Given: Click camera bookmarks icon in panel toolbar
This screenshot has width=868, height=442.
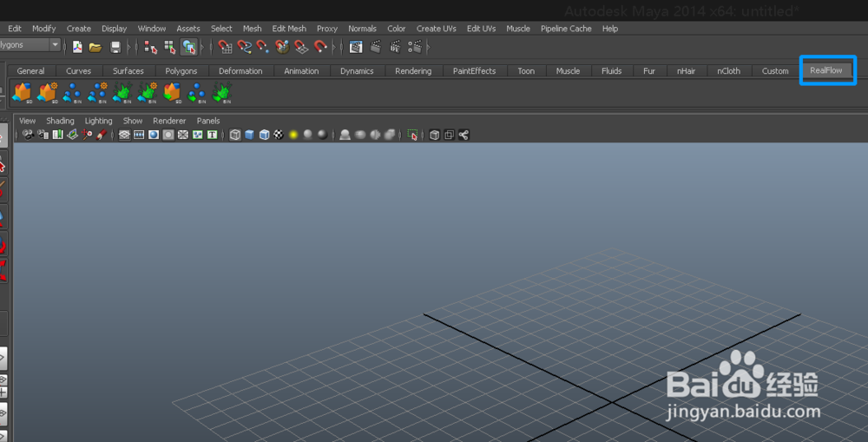Looking at the screenshot, I should click(x=57, y=135).
